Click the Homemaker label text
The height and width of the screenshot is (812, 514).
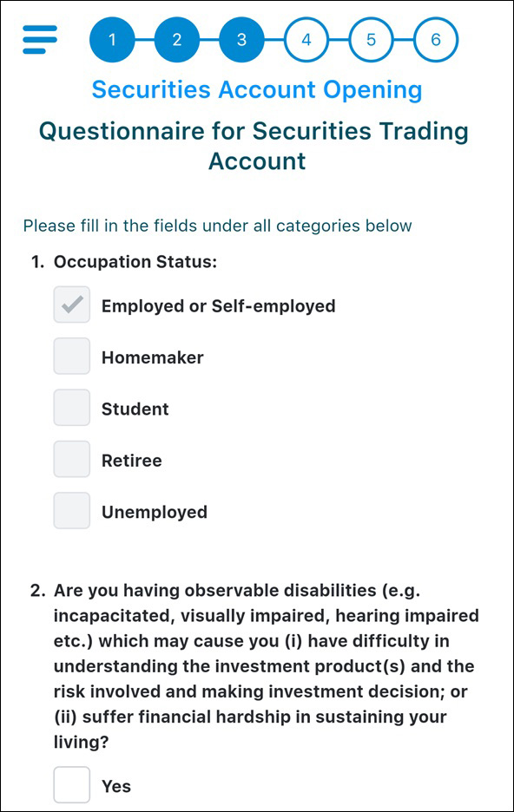click(152, 357)
